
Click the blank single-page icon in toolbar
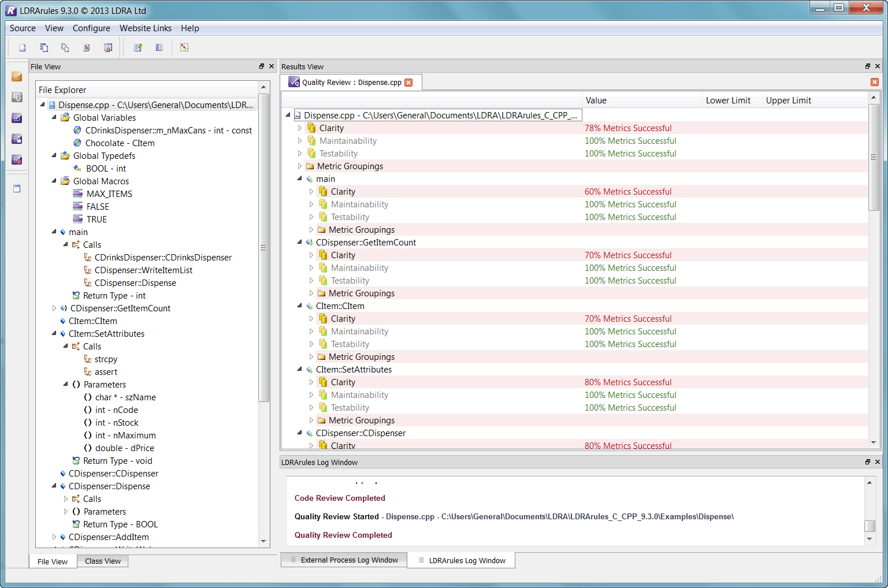(x=23, y=48)
